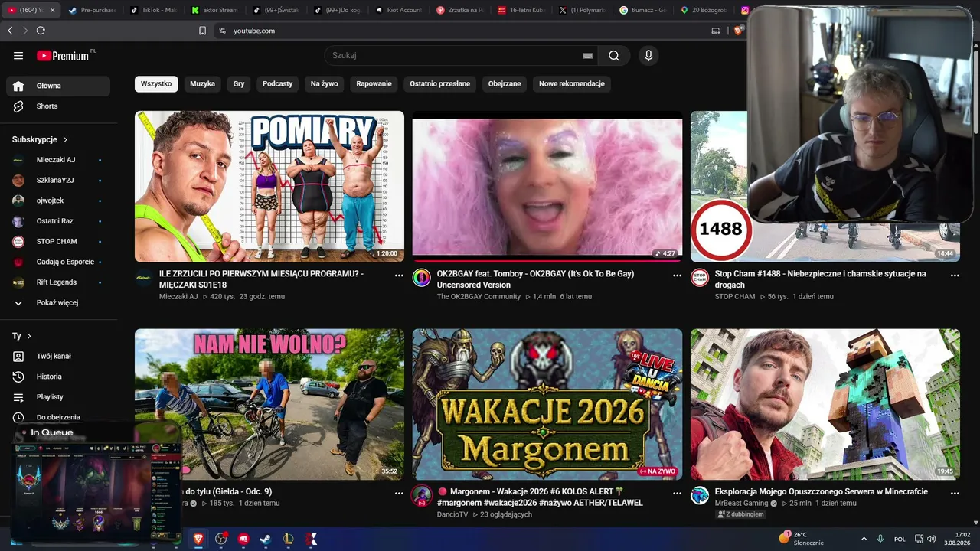This screenshot has height=551, width=980.
Task: Open Shorts from the sidebar
Action: (58, 106)
